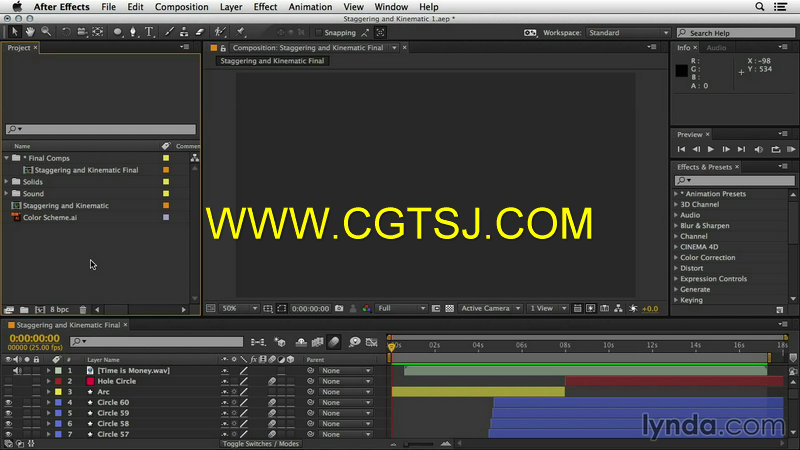Open Notification Center list icon
The image size is (800, 450).
pos(780,7)
